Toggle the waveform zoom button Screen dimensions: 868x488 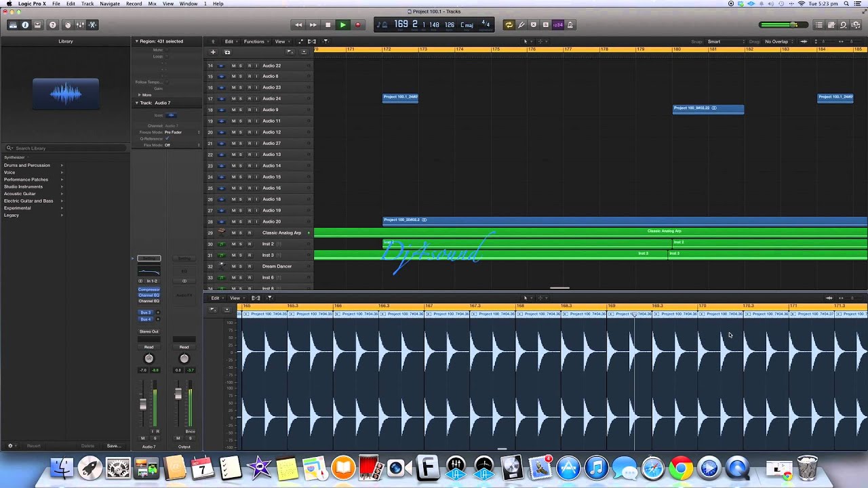[x=804, y=41]
